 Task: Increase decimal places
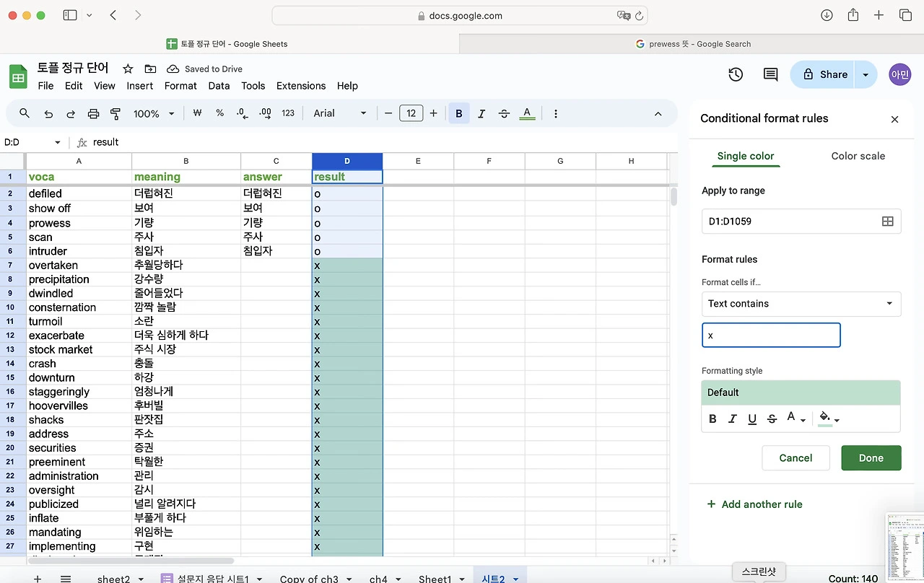click(x=266, y=113)
